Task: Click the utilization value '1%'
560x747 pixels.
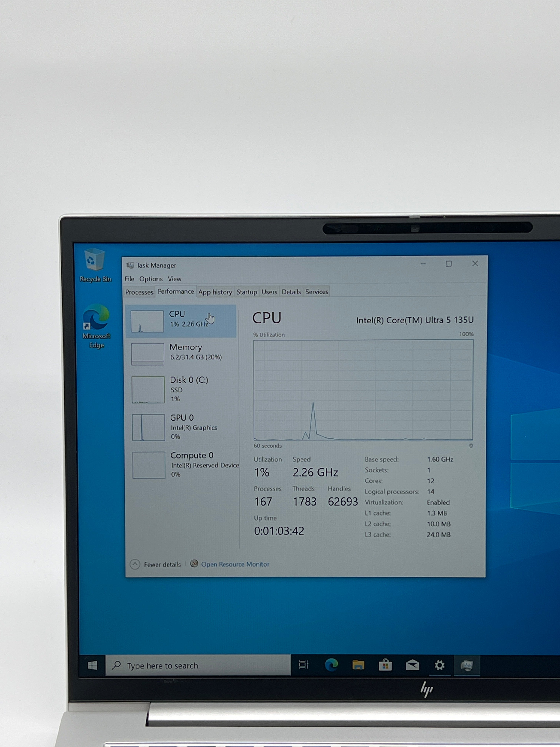Action: pos(262,472)
